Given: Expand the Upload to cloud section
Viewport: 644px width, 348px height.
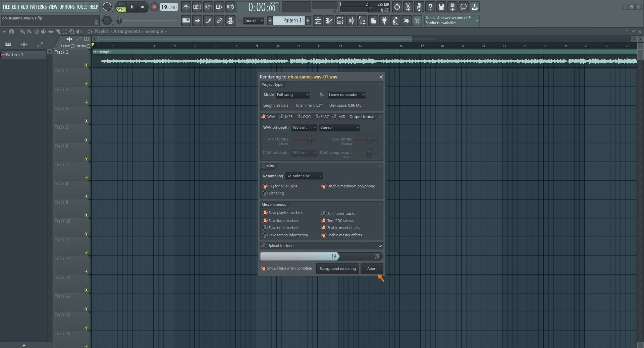Looking at the screenshot, I should [x=380, y=246].
